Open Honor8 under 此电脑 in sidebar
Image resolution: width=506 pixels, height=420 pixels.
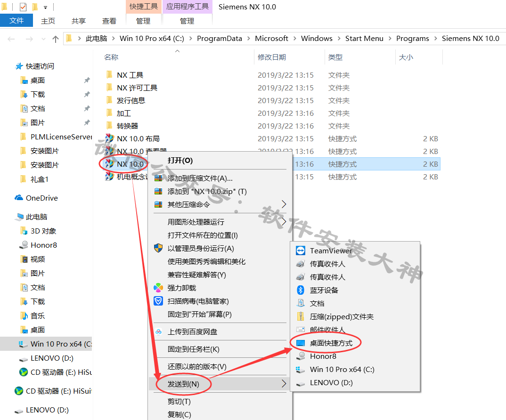tap(39, 245)
